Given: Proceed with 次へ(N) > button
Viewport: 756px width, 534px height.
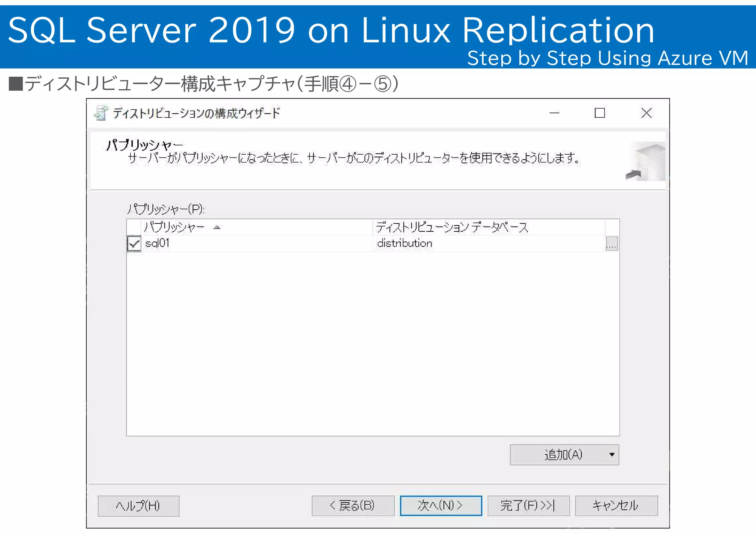Looking at the screenshot, I should (x=441, y=505).
